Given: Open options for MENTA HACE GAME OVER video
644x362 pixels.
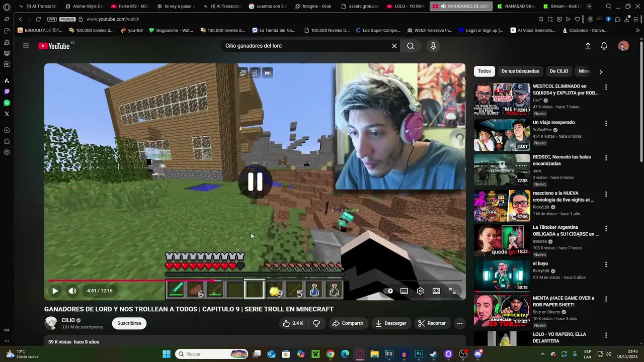Looking at the screenshot, I should click(x=606, y=299).
